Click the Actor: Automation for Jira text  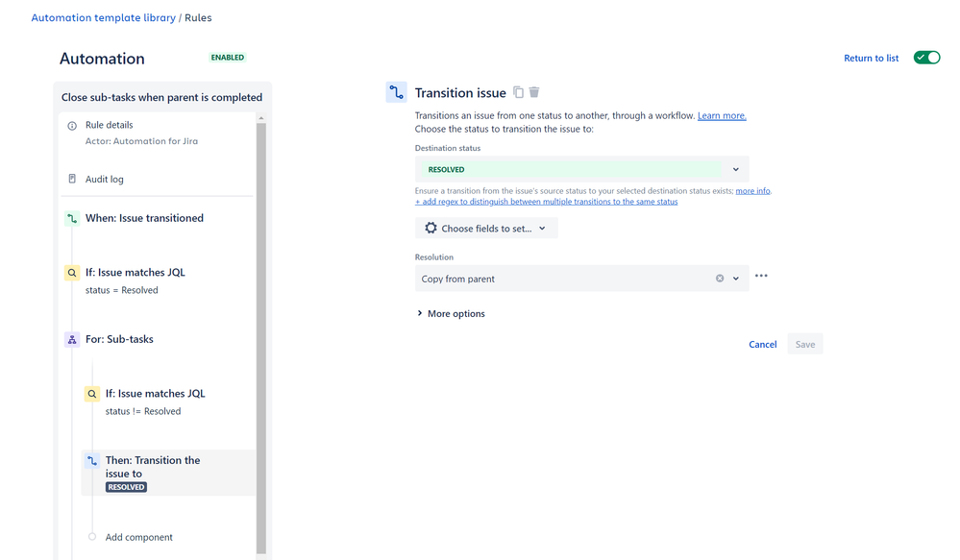click(141, 141)
